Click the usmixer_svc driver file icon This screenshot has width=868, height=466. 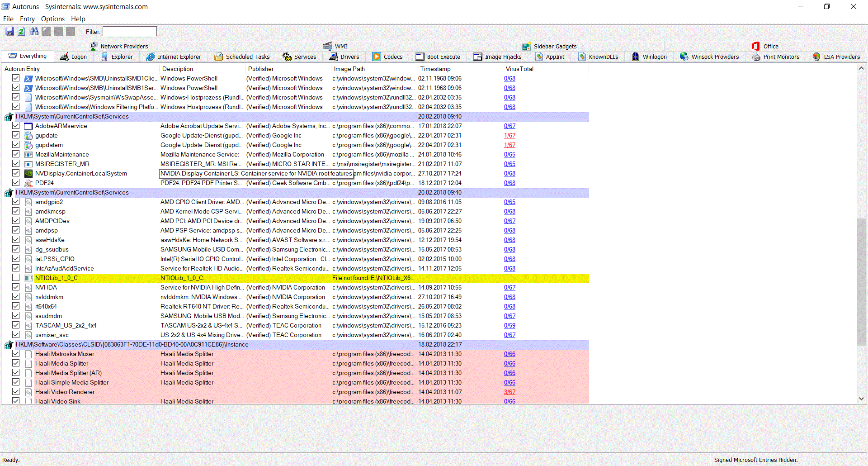coord(28,335)
